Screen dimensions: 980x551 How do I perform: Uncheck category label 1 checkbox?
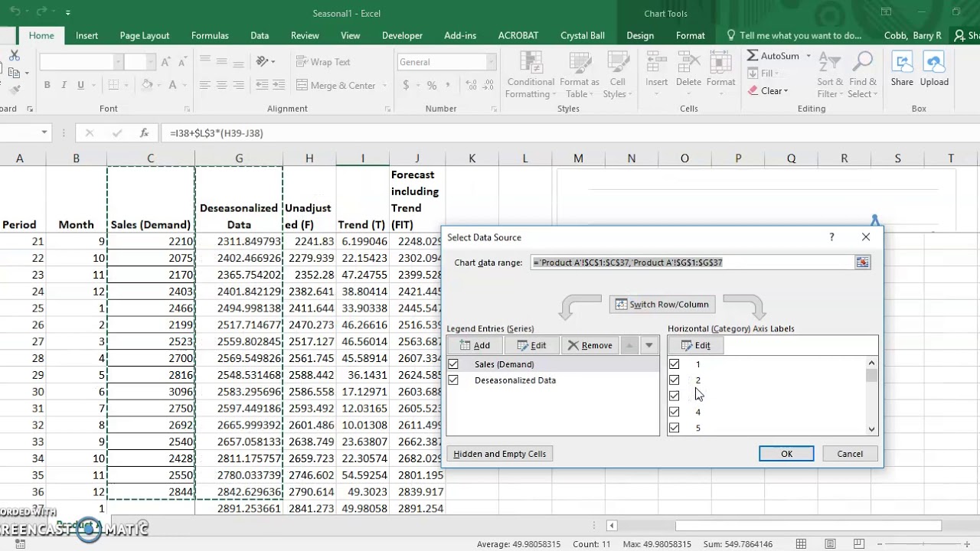(x=674, y=364)
